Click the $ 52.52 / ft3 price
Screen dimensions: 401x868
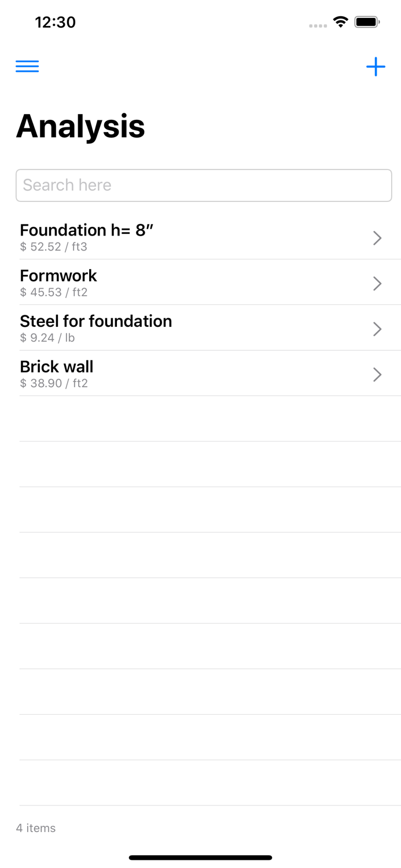(x=53, y=247)
